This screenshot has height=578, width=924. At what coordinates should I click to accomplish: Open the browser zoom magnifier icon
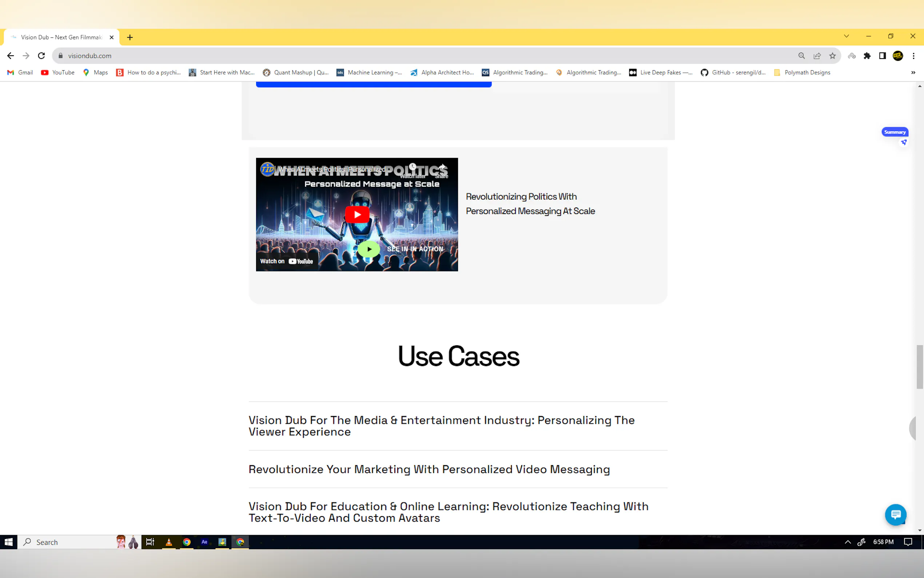pyautogui.click(x=801, y=56)
